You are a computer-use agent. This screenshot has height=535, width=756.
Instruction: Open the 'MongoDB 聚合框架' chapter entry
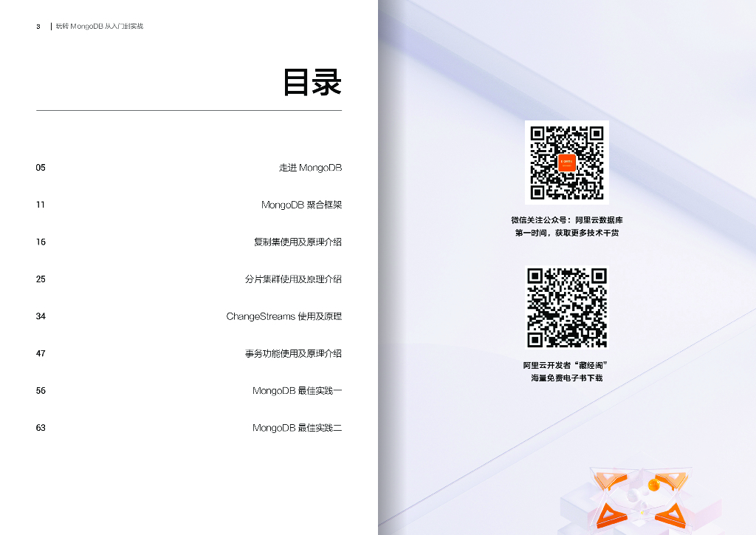[301, 205]
